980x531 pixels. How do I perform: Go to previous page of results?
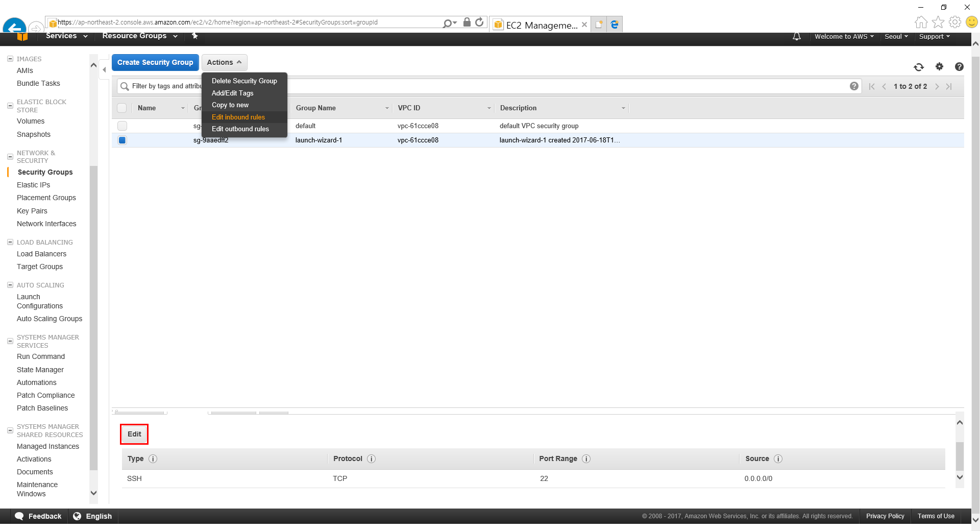pyautogui.click(x=884, y=86)
